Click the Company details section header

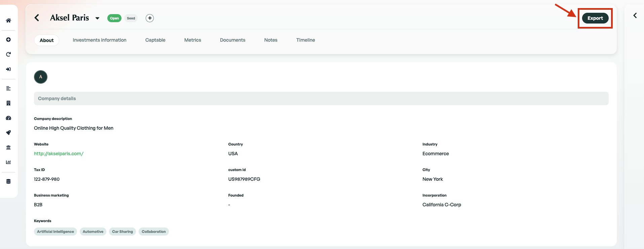point(321,98)
